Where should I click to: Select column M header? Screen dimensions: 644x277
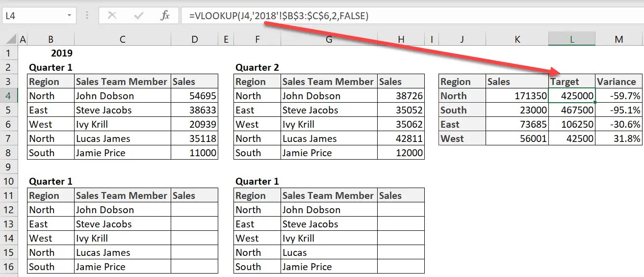[x=619, y=39]
